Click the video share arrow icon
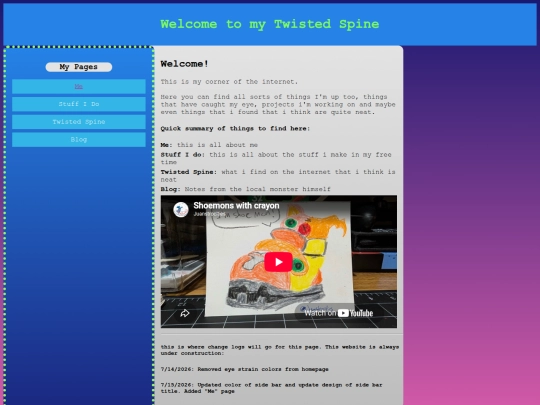Viewport: 540px width, 405px height. click(185, 313)
